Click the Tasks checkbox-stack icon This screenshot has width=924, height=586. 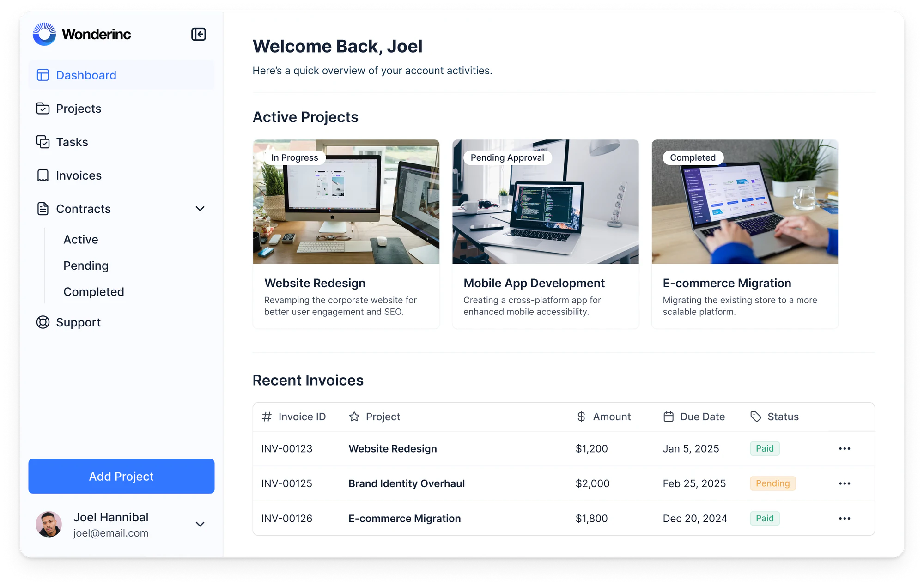point(43,142)
